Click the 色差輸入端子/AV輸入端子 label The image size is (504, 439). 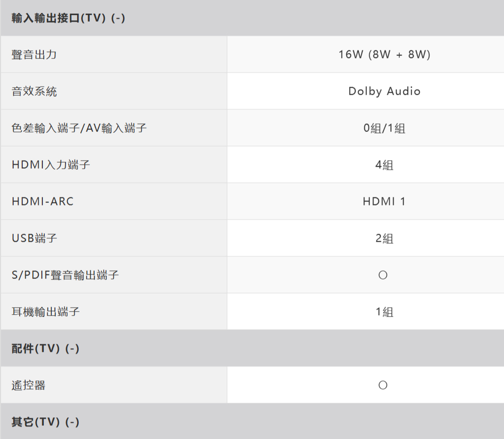pyautogui.click(x=79, y=128)
